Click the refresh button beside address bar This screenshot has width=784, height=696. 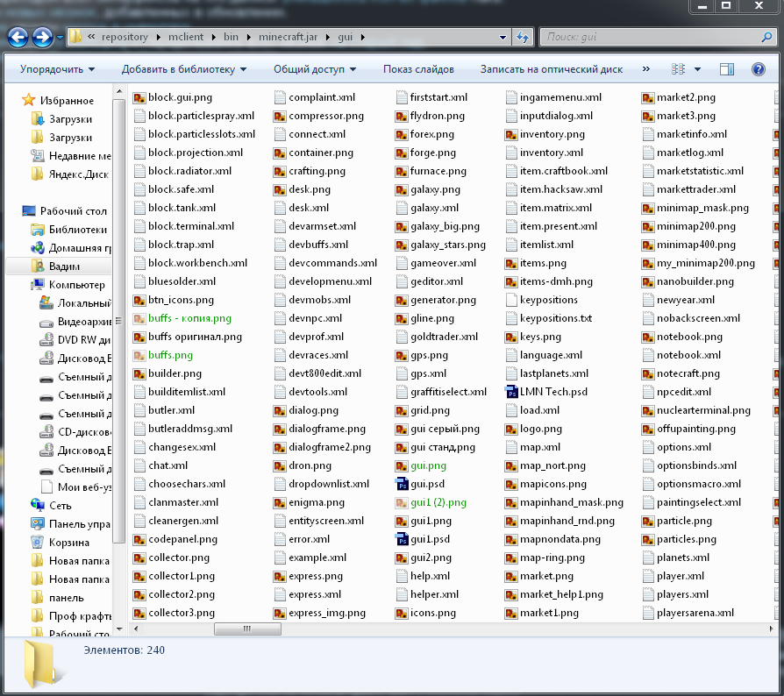[x=523, y=38]
